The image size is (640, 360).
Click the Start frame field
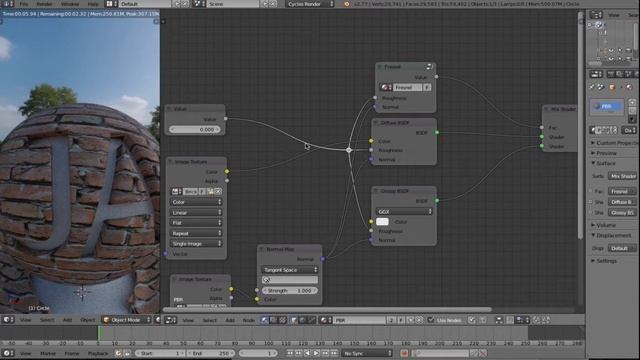[160, 353]
